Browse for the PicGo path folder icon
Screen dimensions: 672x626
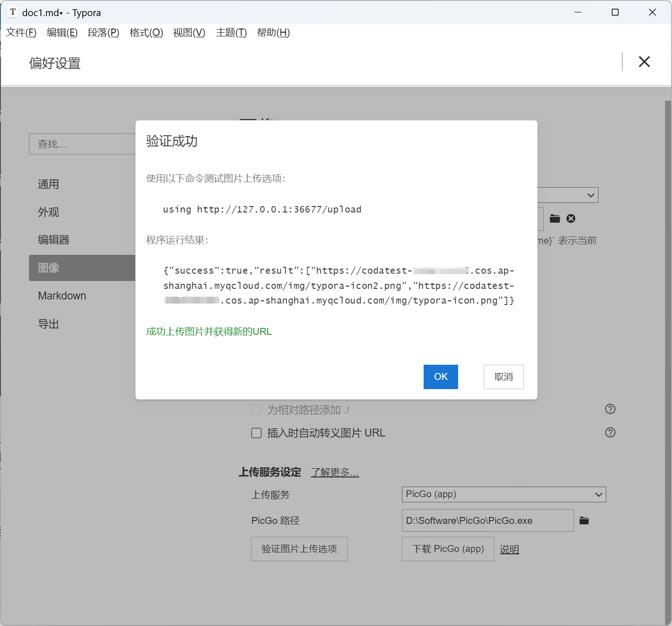584,521
